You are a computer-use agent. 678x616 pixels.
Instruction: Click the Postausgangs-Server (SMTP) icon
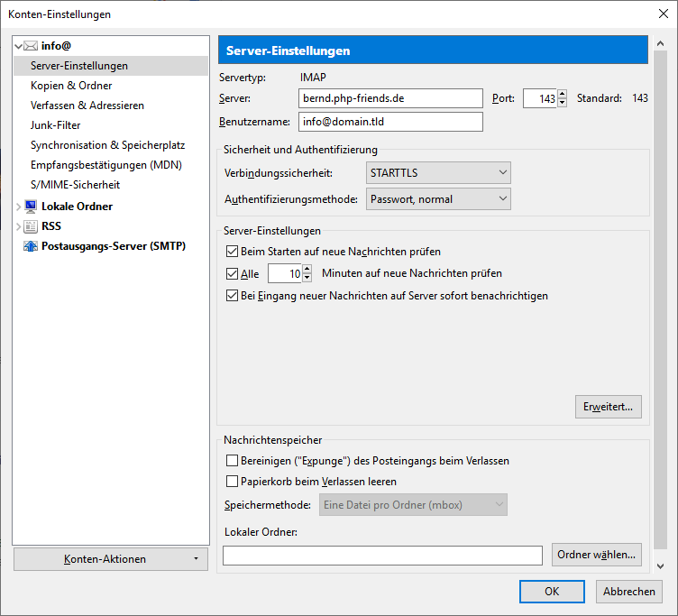point(31,246)
